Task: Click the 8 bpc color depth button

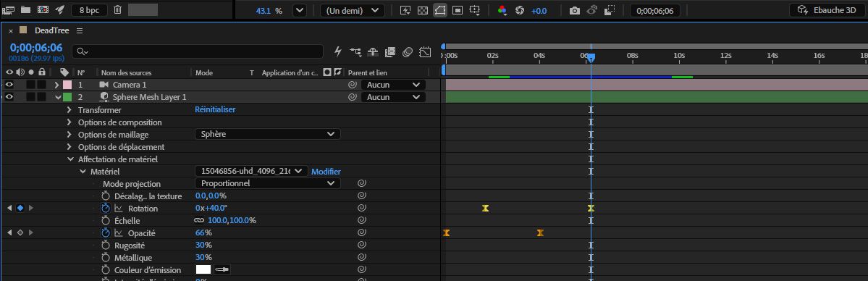Action: [89, 10]
